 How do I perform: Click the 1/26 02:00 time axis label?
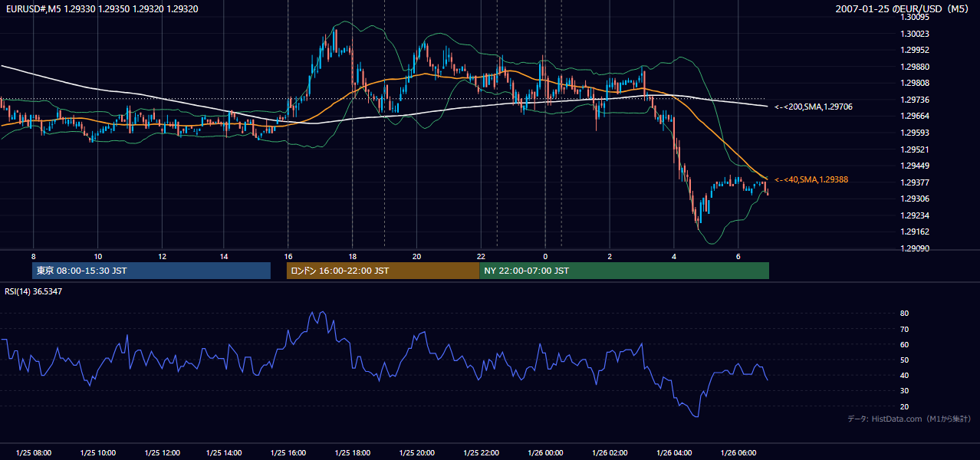[x=610, y=452]
